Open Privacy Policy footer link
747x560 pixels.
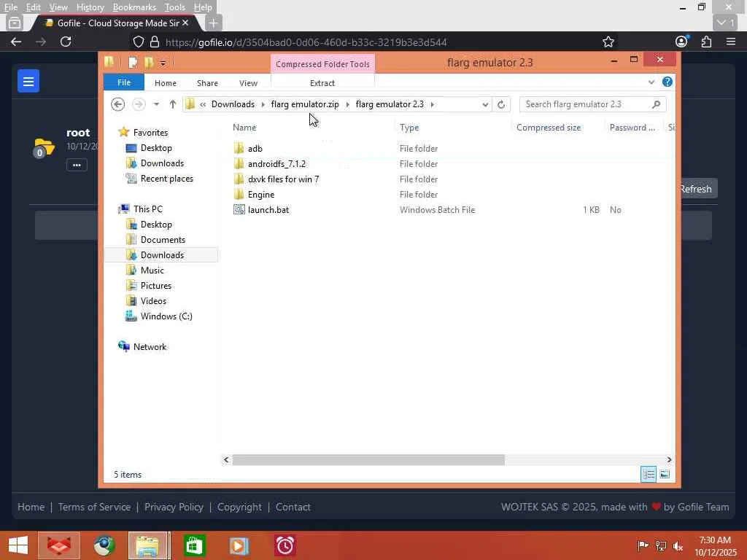tap(174, 507)
